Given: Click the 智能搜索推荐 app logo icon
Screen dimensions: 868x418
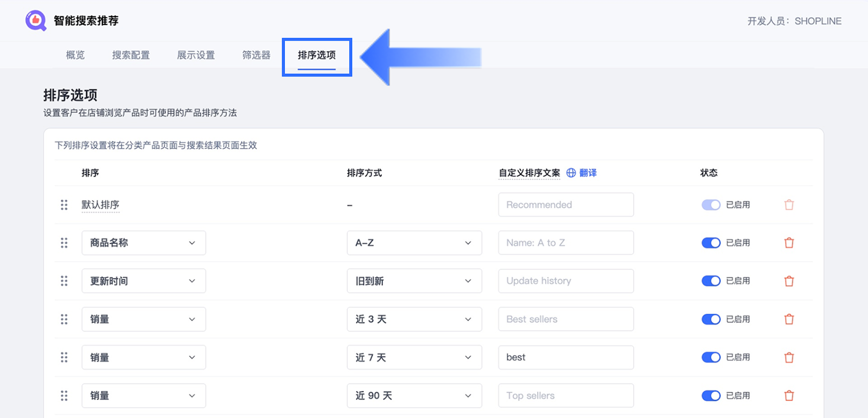Looking at the screenshot, I should (36, 21).
